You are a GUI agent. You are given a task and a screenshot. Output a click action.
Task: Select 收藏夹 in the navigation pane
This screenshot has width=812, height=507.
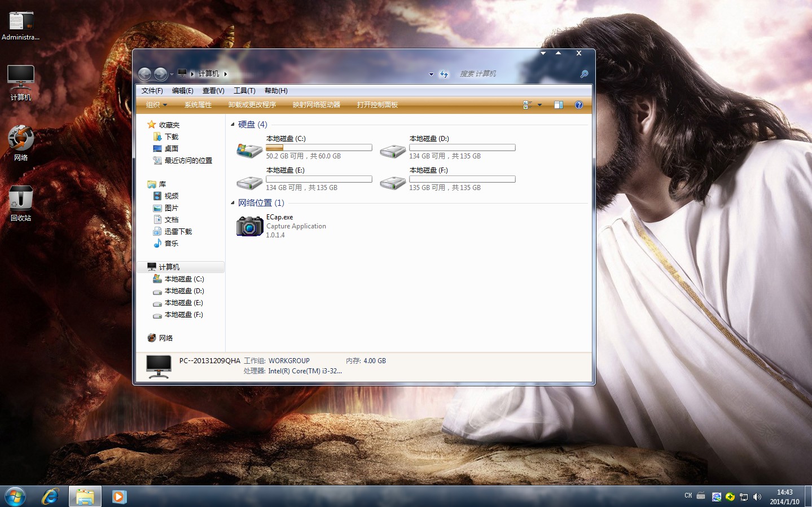pos(164,125)
